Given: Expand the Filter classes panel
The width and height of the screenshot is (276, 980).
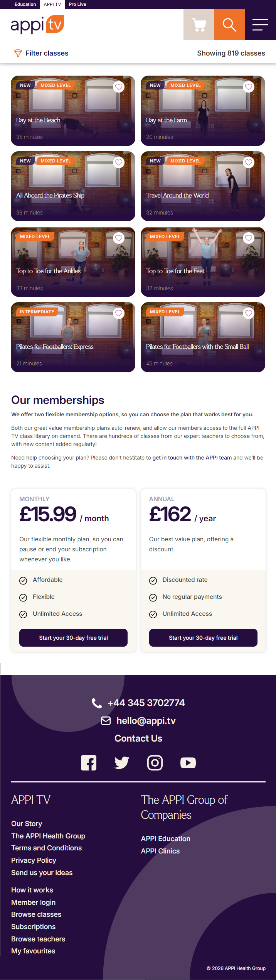Looking at the screenshot, I should [47, 53].
